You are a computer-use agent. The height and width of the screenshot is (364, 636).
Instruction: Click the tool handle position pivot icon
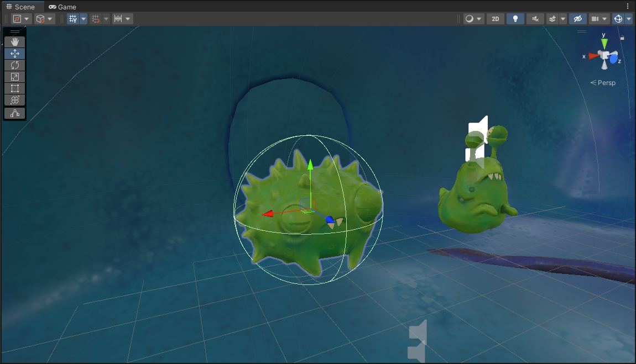coord(17,19)
